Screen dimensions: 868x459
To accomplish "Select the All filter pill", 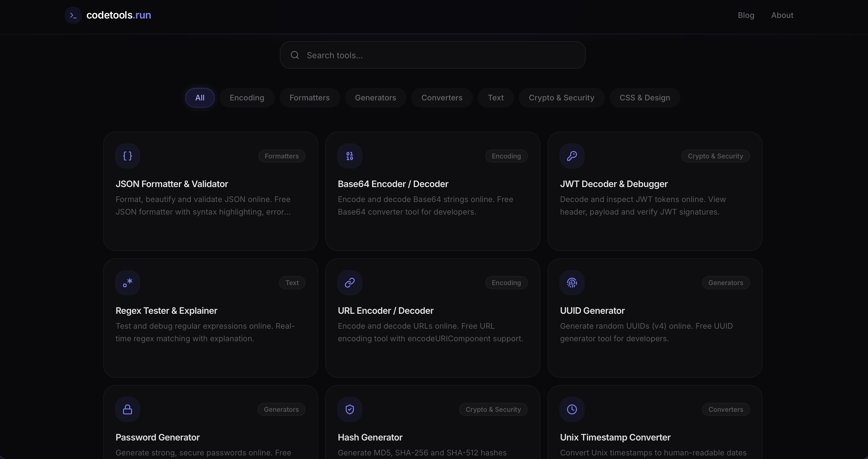I will tap(200, 97).
